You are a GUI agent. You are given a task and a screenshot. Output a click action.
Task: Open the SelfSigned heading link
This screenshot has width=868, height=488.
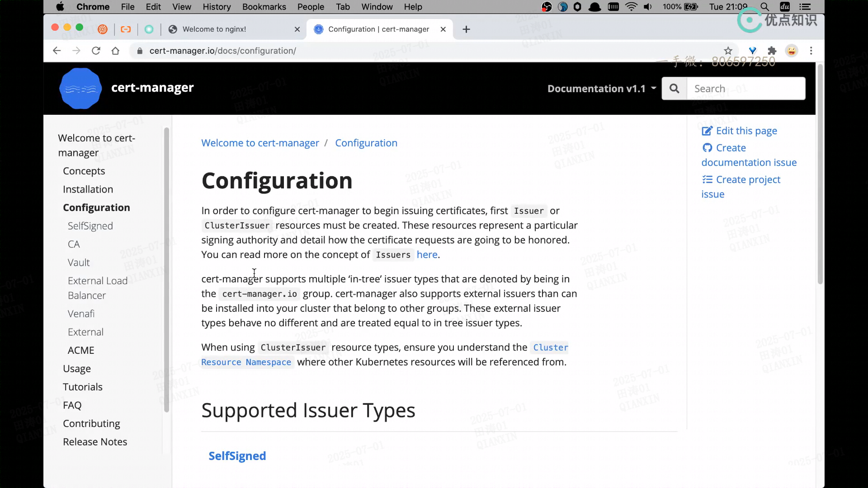pyautogui.click(x=237, y=456)
